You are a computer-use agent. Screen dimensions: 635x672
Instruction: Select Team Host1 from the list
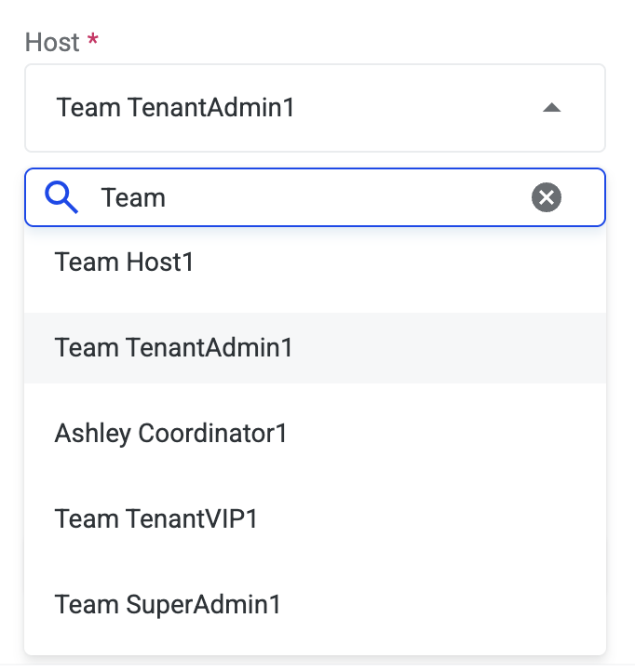pyautogui.click(x=125, y=262)
